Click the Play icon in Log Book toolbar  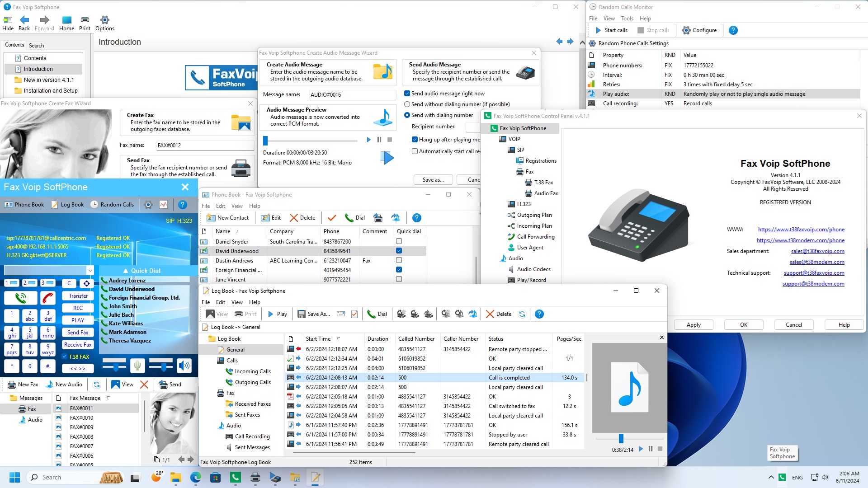[x=277, y=314]
